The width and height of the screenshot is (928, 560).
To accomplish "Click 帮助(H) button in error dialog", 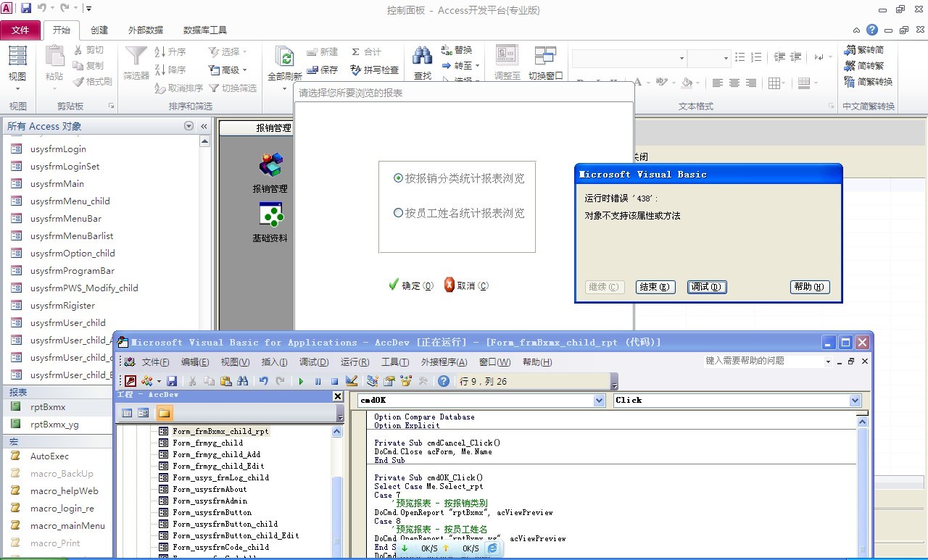I will click(x=810, y=287).
